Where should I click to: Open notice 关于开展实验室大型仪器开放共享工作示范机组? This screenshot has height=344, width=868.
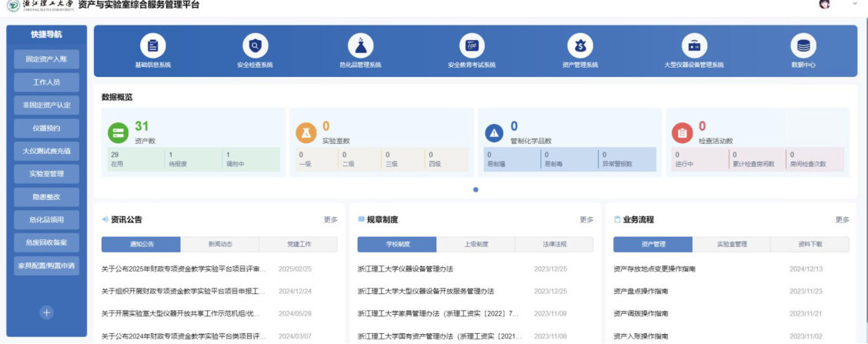(x=181, y=314)
